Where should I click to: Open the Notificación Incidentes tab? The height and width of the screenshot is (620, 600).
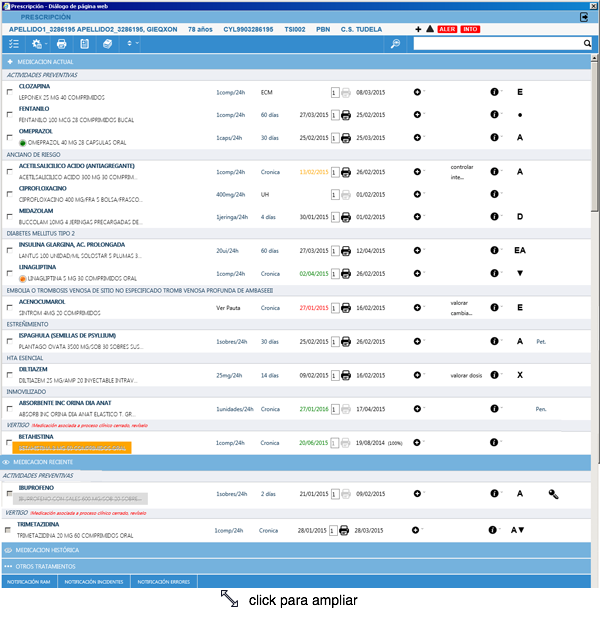pos(94,581)
